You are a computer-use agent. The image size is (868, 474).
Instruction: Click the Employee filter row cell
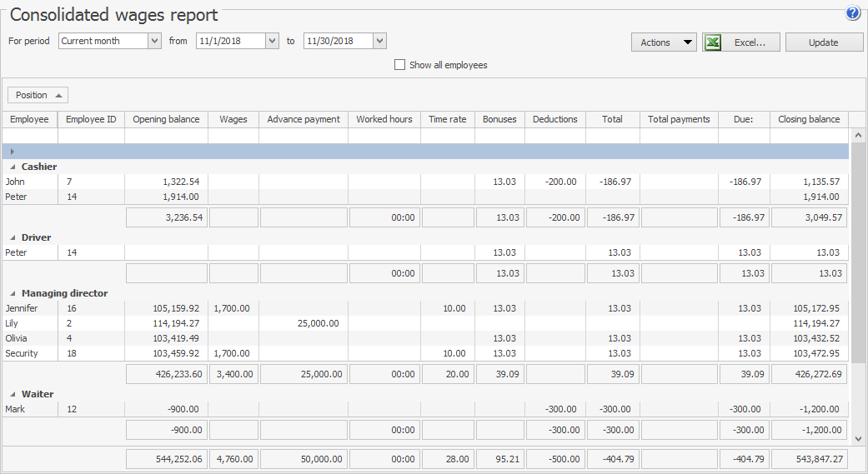(x=29, y=136)
